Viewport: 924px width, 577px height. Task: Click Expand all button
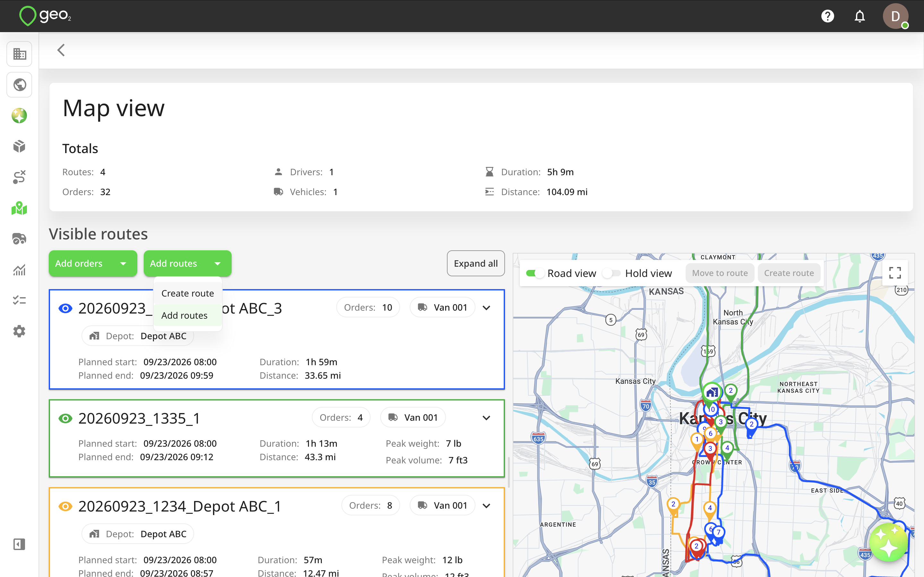pos(476,263)
